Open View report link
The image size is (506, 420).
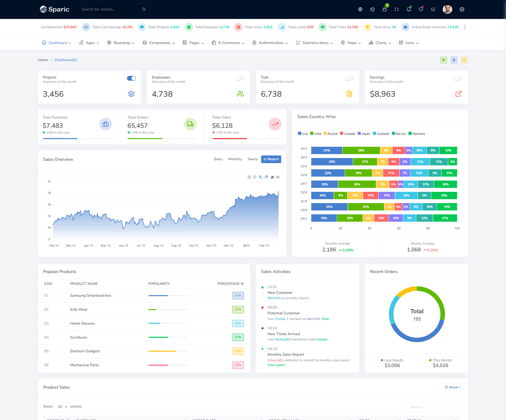276,365
